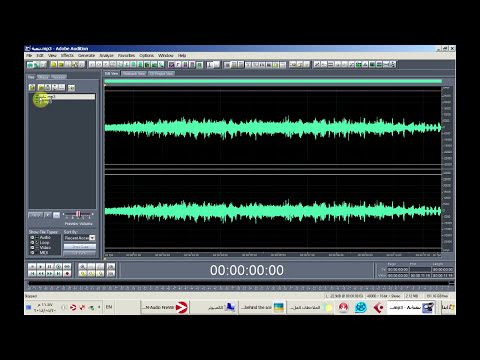Click the Import File icon in Files panel
The width and height of the screenshot is (480, 360).
tap(32, 87)
